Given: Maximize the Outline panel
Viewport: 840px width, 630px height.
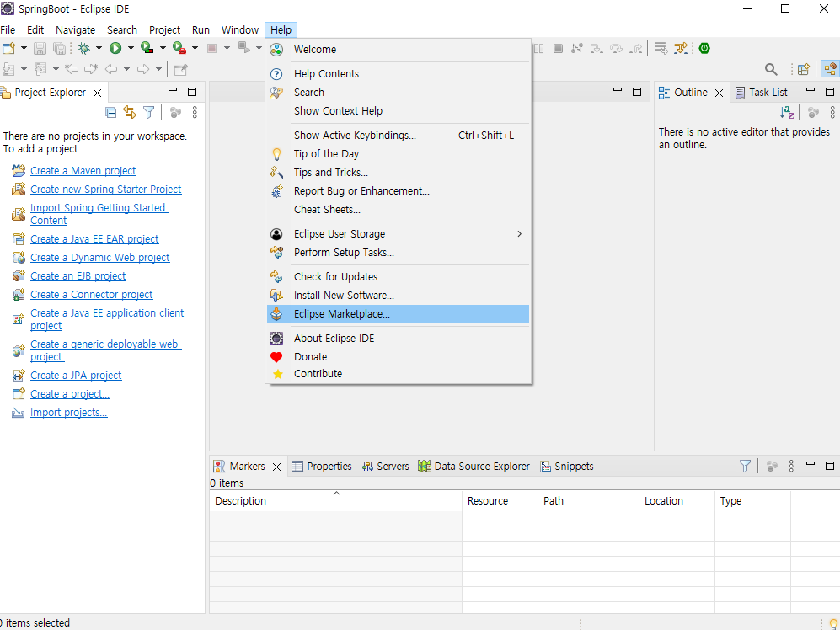Looking at the screenshot, I should point(830,92).
